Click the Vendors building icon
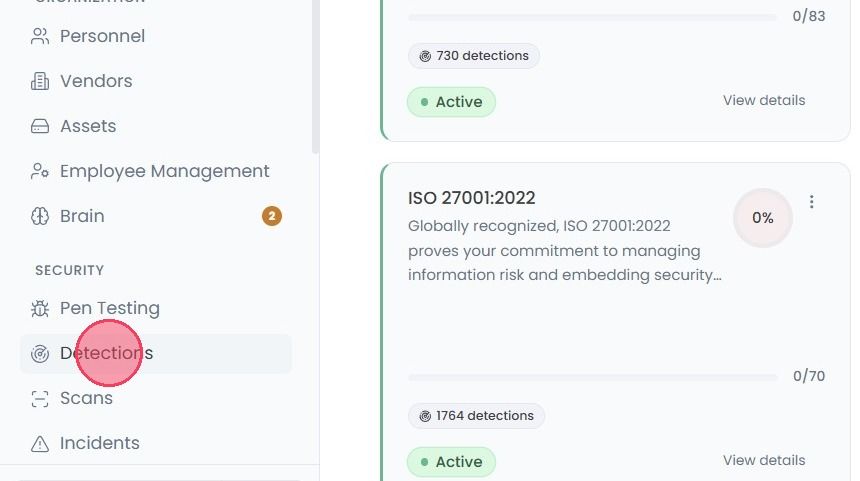 point(39,81)
